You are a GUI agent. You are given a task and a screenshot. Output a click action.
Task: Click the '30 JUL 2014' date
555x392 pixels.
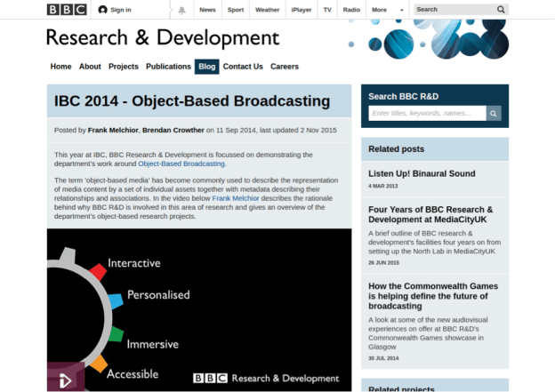[383, 358]
